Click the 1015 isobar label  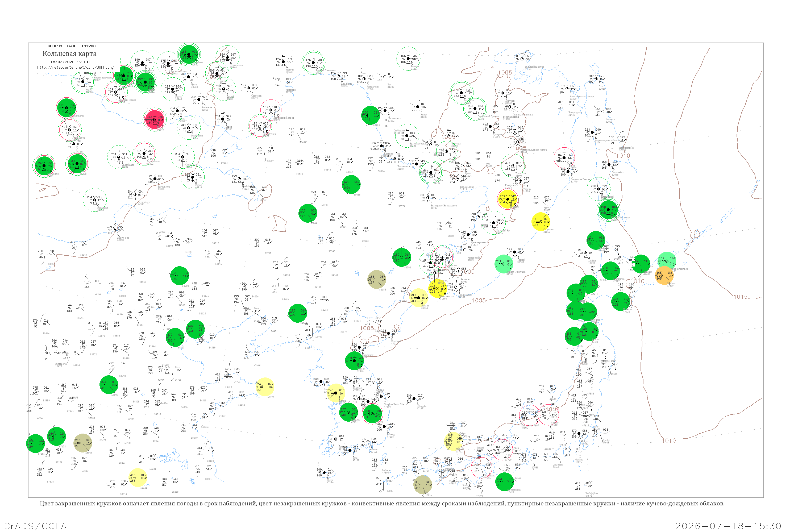(x=741, y=297)
